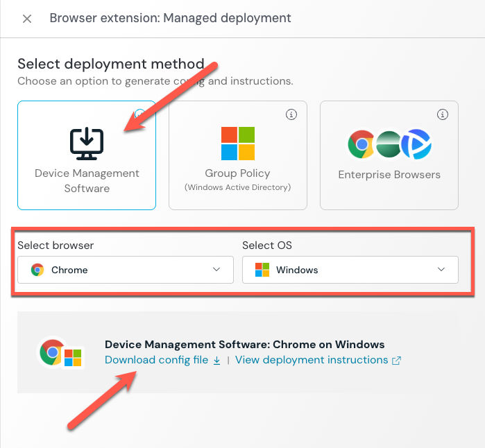The height and width of the screenshot is (448, 485).
Task: Click the external link icon after instructions
Action: (x=397, y=361)
